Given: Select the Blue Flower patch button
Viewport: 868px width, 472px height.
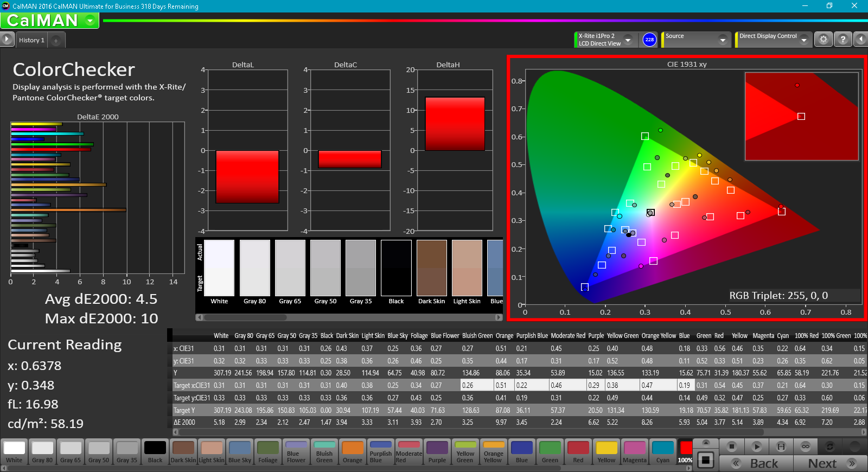Looking at the screenshot, I should point(296,451).
